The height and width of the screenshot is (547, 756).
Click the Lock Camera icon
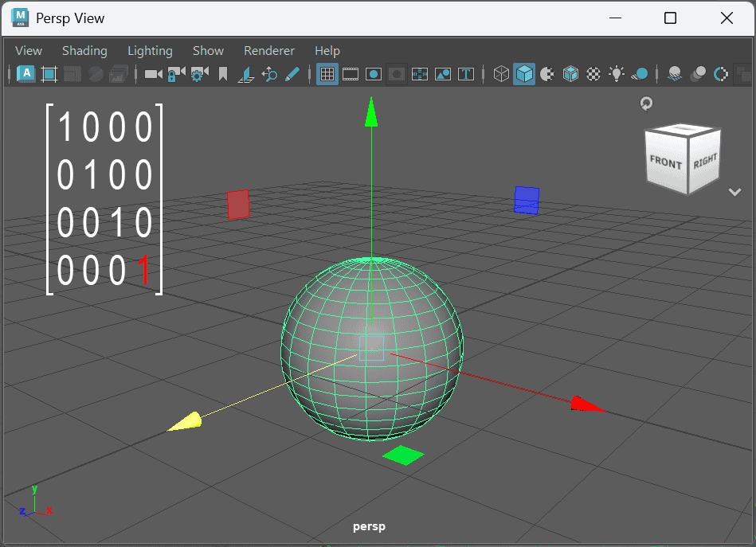point(176,74)
